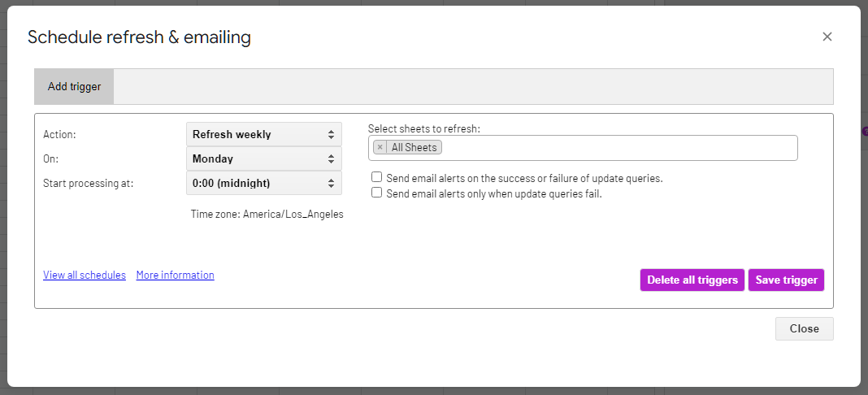Screen dimensions: 868x395
Task: Enable email alerts on success or failure
Action: (x=376, y=177)
